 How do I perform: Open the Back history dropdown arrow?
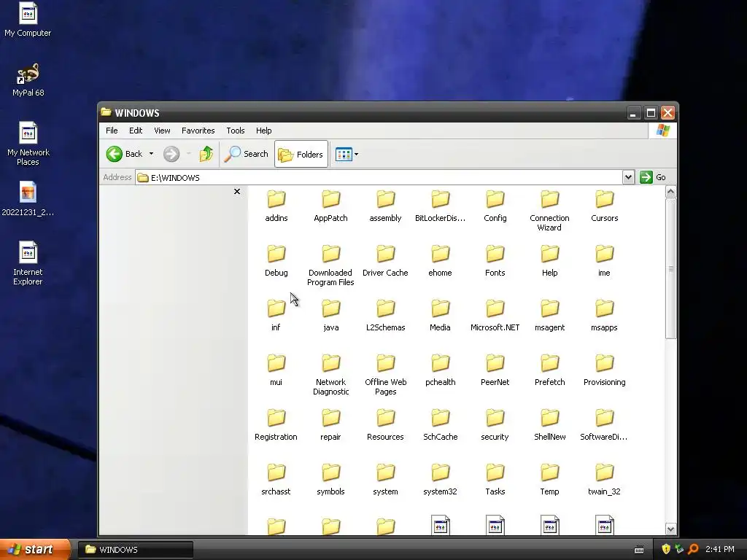pyautogui.click(x=151, y=154)
